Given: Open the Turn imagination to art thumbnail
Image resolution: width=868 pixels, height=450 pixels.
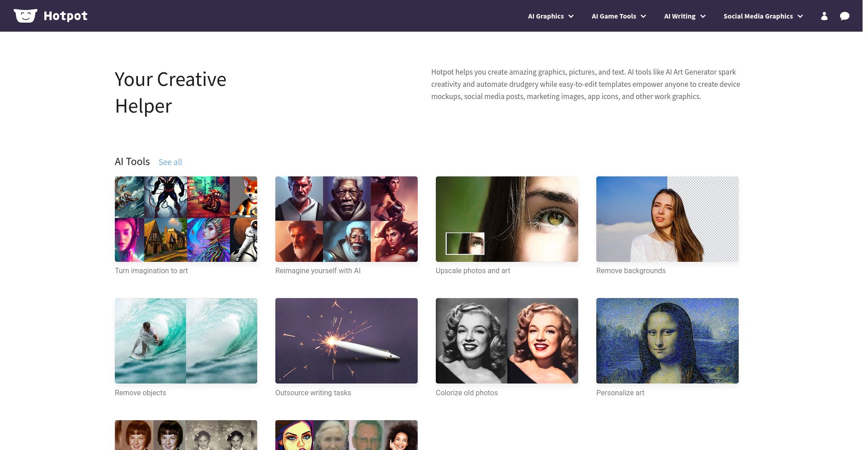Looking at the screenshot, I should (186, 219).
